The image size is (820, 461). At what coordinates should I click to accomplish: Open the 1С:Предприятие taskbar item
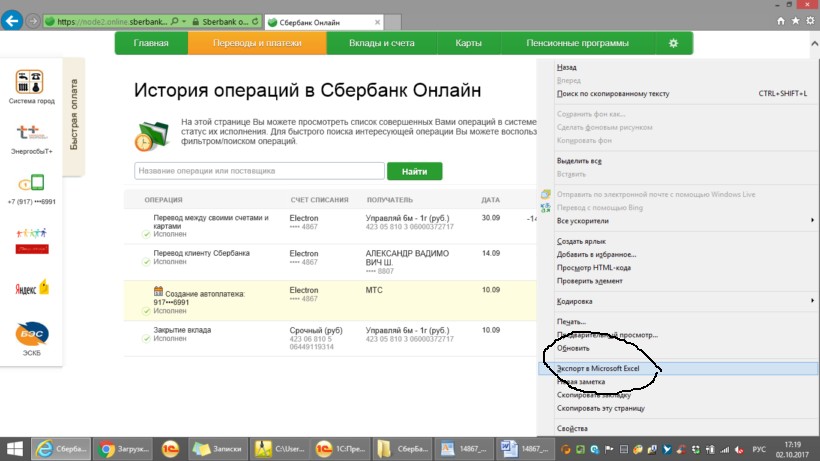point(340,448)
